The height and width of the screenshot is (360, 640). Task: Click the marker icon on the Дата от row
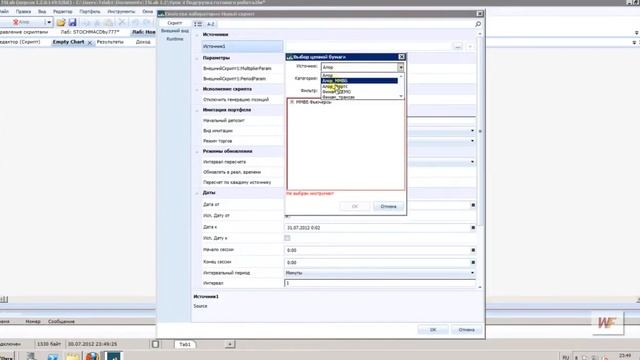coord(473,205)
